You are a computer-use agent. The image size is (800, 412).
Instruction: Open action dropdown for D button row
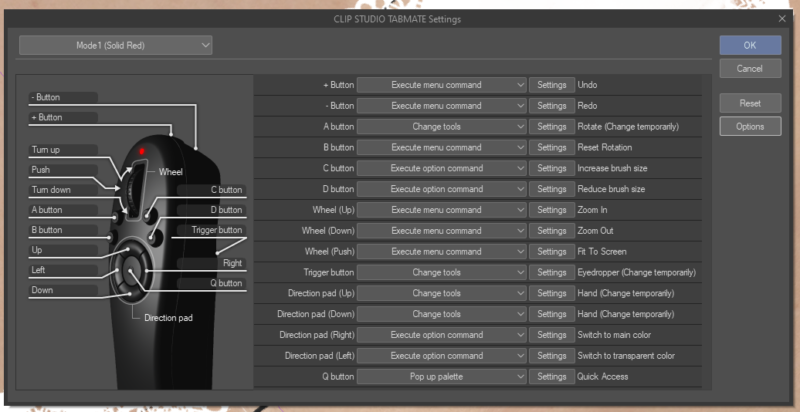tap(441, 189)
